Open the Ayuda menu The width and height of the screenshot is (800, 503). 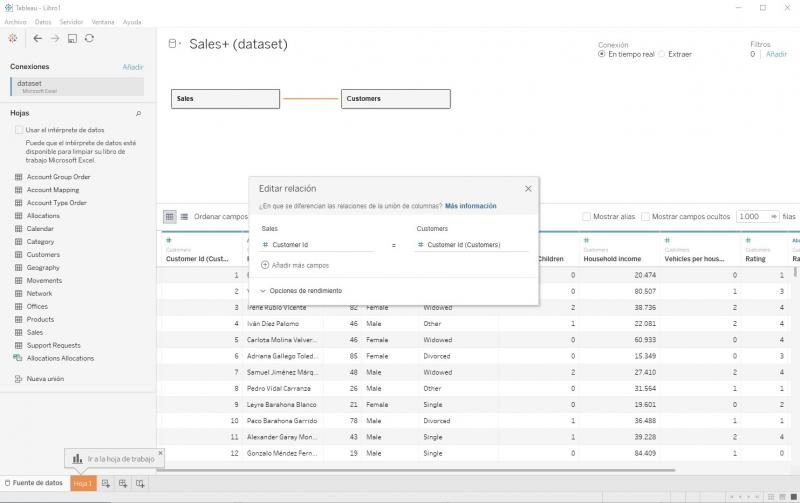click(x=132, y=22)
